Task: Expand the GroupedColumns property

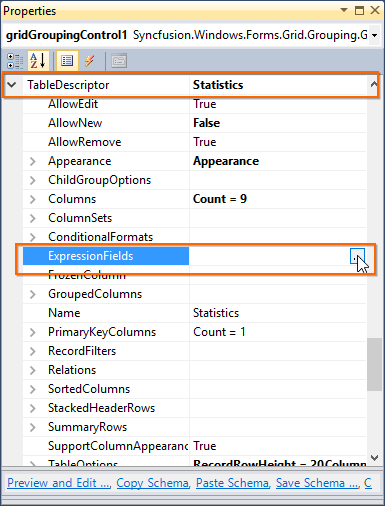Action: point(33,294)
